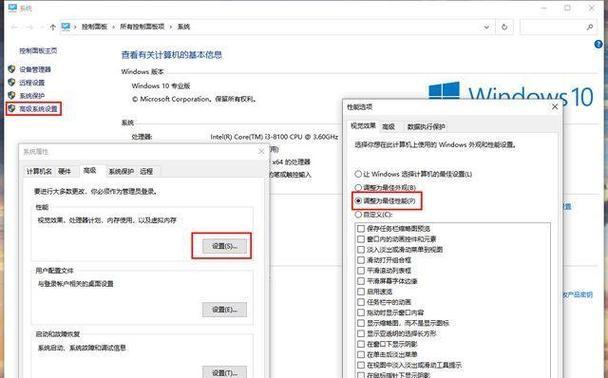Enable 拖动时显示窗口内容 checkbox
Image resolution: width=608 pixels, height=378 pixels.
[x=361, y=312]
